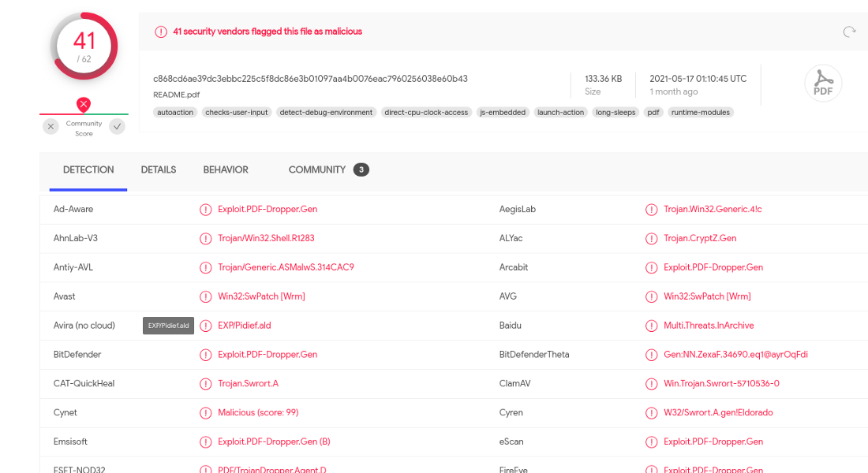The height and width of the screenshot is (473, 868).
Task: Click the Malicious (score: 99) result
Action: click(258, 413)
